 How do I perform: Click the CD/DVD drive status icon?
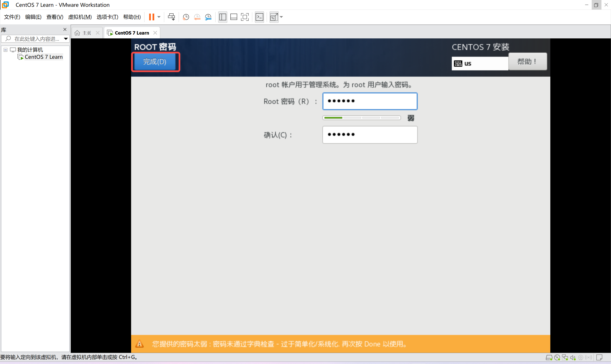[557, 358]
